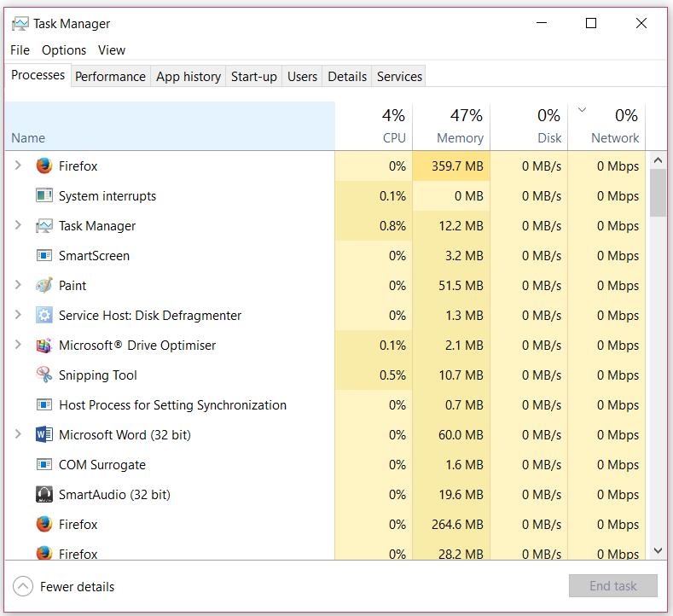Minimize the Task Manager window
The height and width of the screenshot is (616, 673).
pos(542,23)
